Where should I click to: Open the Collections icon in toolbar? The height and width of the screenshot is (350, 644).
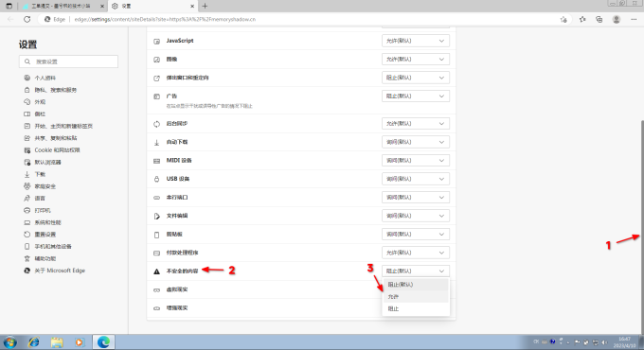point(599,19)
